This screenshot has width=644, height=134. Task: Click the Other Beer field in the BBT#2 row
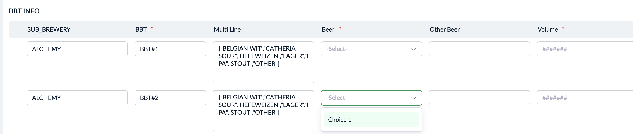[479, 98]
